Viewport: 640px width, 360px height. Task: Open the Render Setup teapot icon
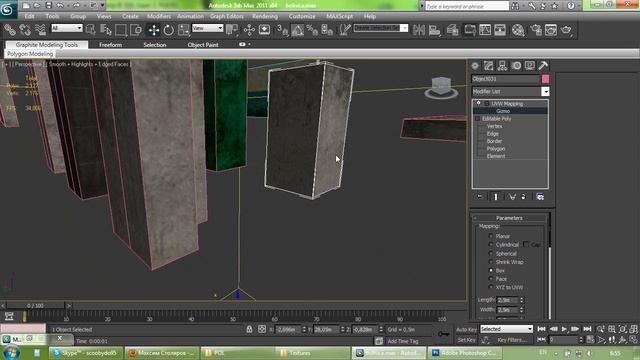pyautogui.click(x=536, y=30)
